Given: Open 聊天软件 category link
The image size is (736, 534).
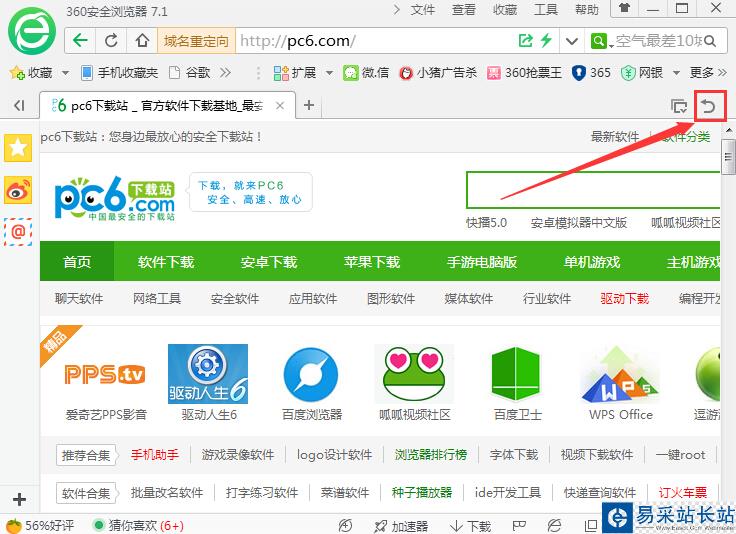Looking at the screenshot, I should click(79, 298).
